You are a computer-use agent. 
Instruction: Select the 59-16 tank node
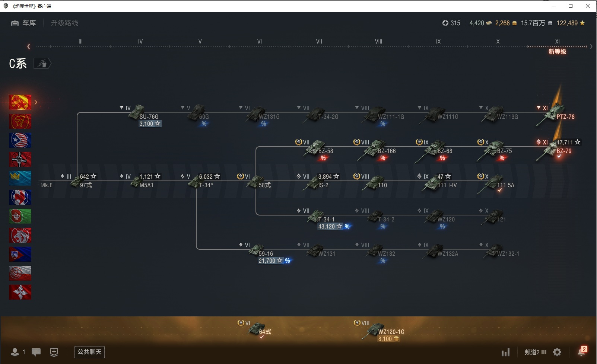[265, 253]
